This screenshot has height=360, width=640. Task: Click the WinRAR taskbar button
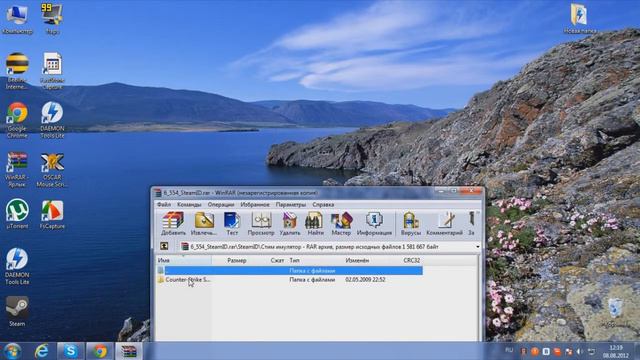[x=129, y=351]
